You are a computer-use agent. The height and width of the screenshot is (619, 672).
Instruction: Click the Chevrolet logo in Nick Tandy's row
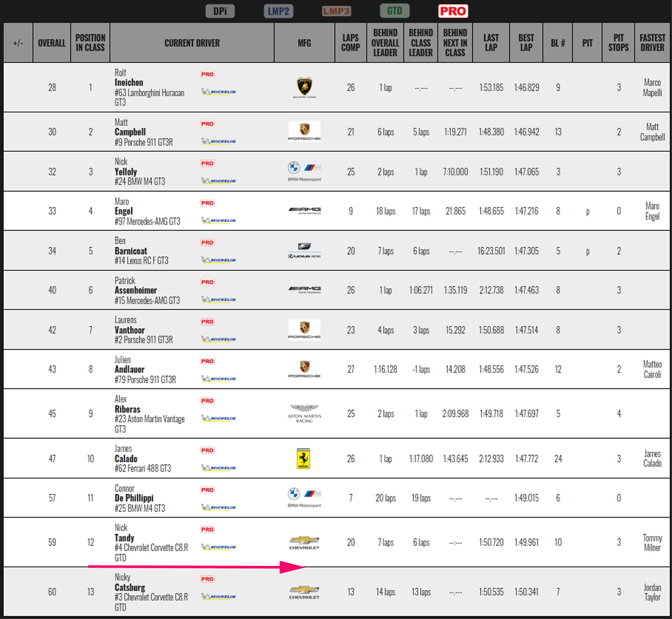point(304,542)
